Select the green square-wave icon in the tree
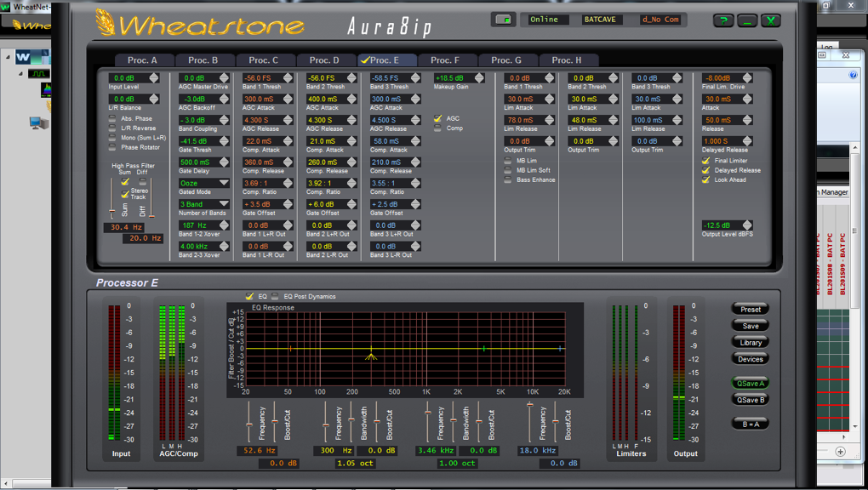868x490 pixels. [39, 74]
